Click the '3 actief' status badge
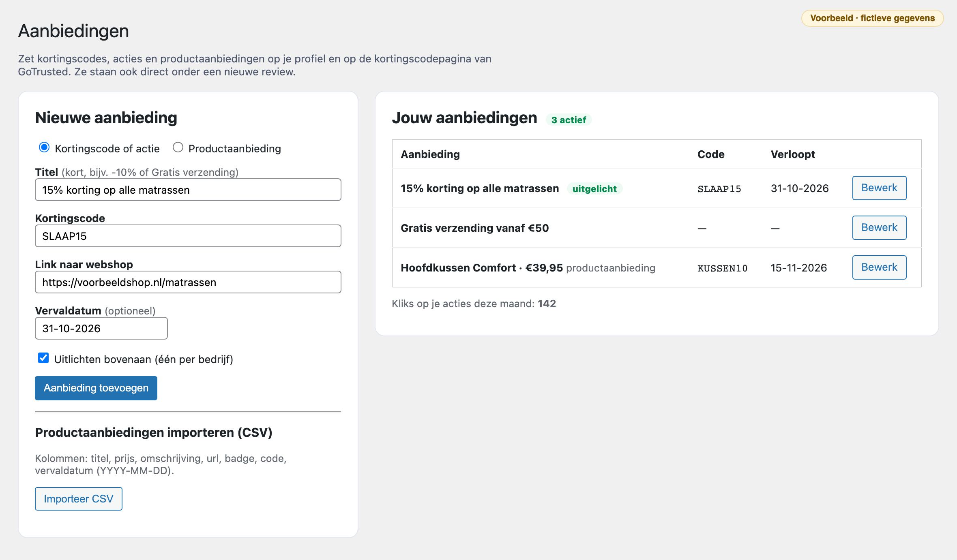The width and height of the screenshot is (957, 560). [569, 120]
